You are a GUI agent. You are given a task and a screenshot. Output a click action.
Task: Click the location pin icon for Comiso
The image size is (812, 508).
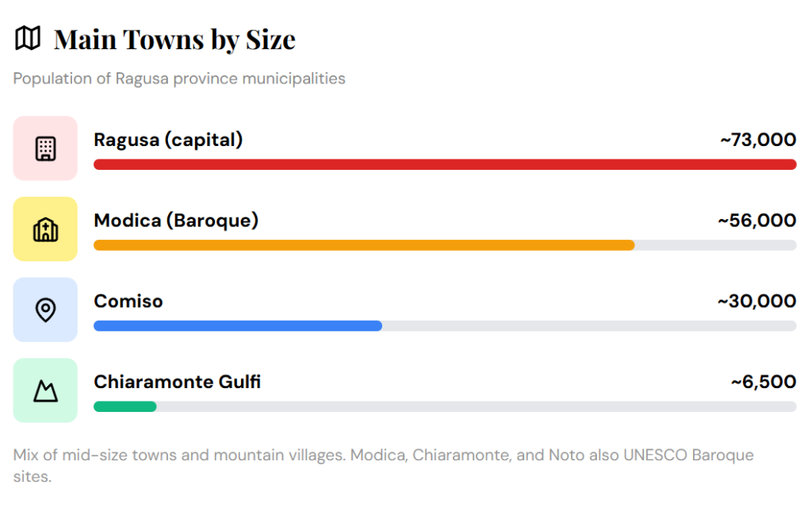[45, 310]
